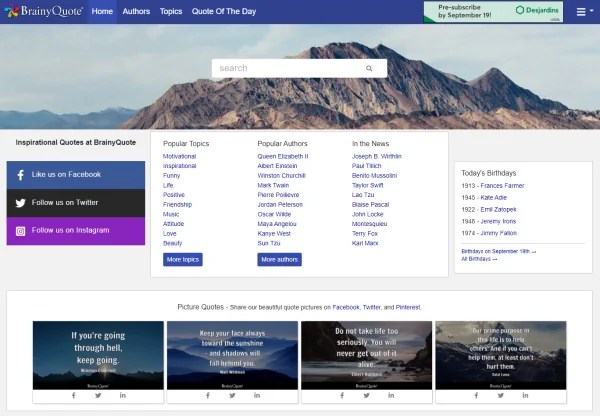Open the Motivational topic link
Image resolution: width=600 pixels, height=416 pixels.
(x=179, y=156)
